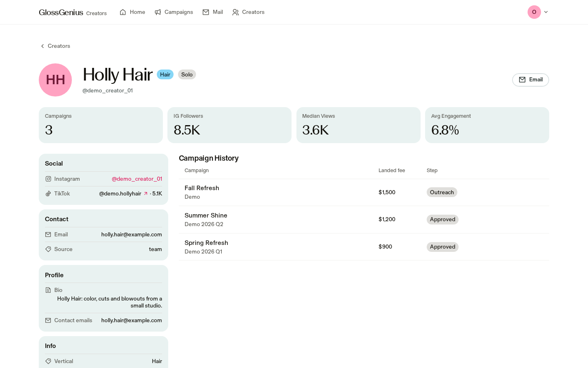Click the Creators people icon in navbar

pos(236,12)
